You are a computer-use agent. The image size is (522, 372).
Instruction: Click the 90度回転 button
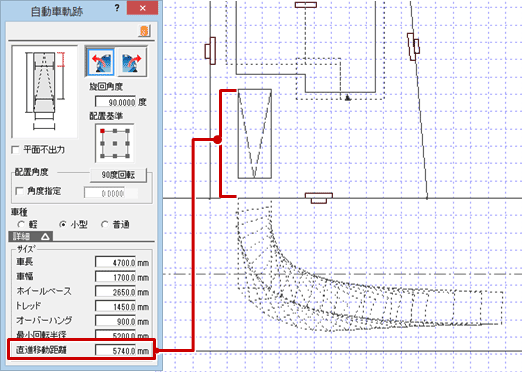coord(118,175)
